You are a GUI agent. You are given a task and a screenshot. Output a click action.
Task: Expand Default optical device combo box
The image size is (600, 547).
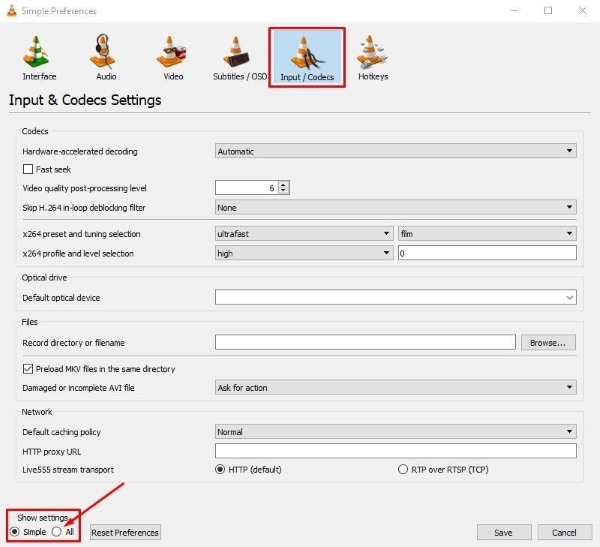pyautogui.click(x=396, y=297)
